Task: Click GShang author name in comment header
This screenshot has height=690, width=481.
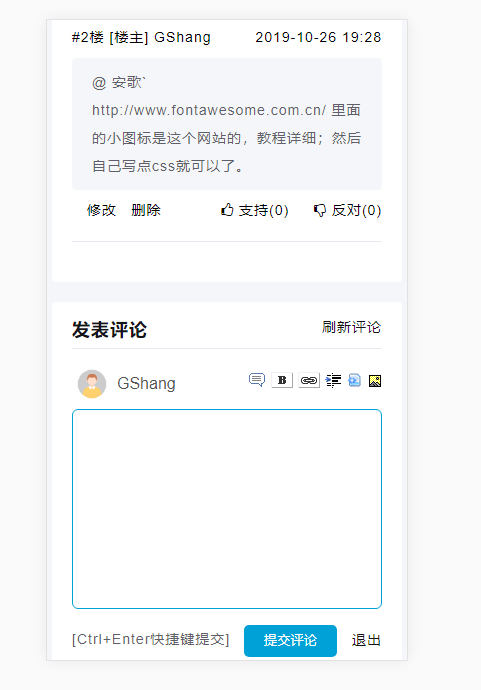Action: [x=183, y=37]
